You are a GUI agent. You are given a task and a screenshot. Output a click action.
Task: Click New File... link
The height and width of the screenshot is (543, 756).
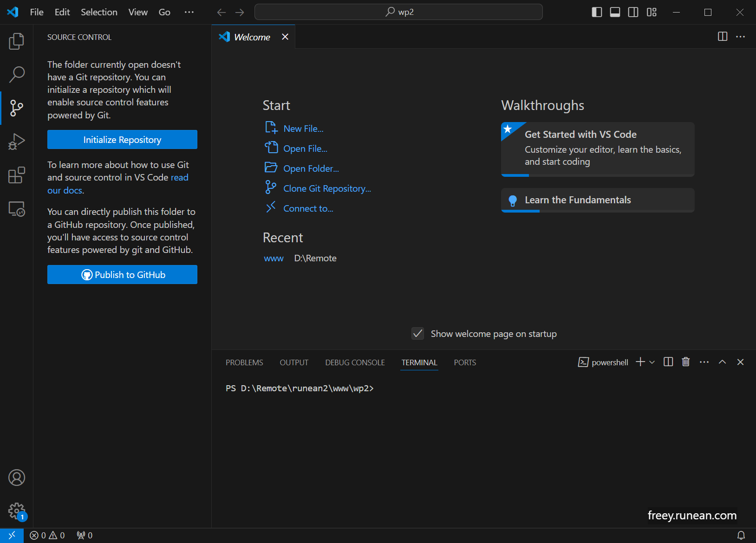coord(303,129)
